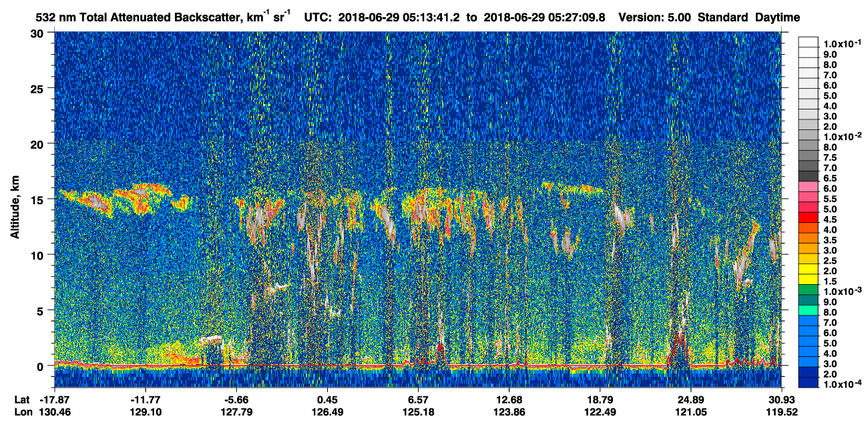Click longitude value '122.49'
Screen dimensions: 868x445
(600, 412)
